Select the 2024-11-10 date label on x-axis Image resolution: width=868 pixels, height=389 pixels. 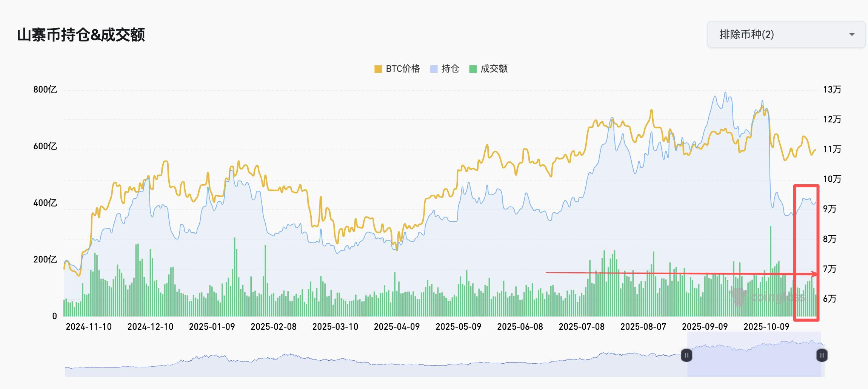click(x=89, y=327)
